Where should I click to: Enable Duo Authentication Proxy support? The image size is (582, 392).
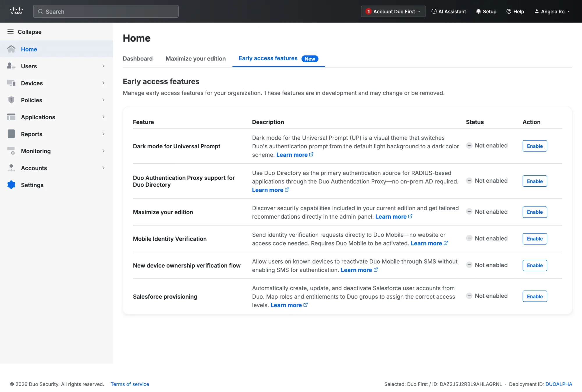point(535,181)
